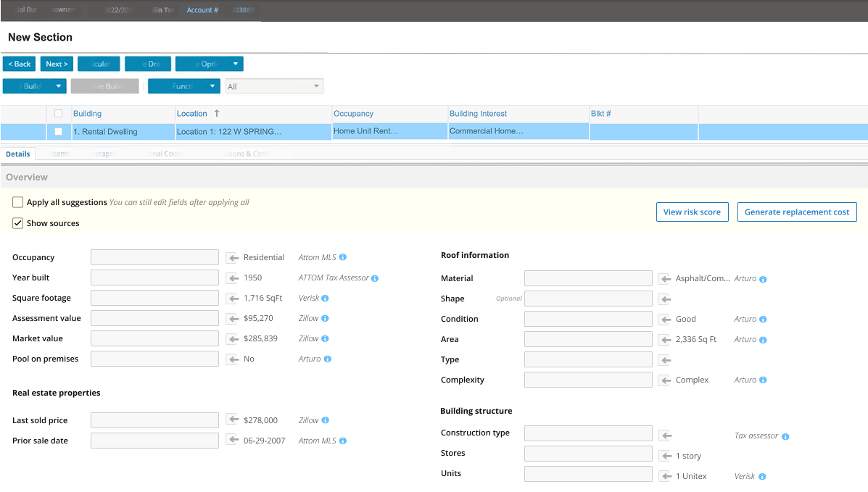The height and width of the screenshot is (492, 868).
Task: Open the All filter dropdown
Action: 317,86
